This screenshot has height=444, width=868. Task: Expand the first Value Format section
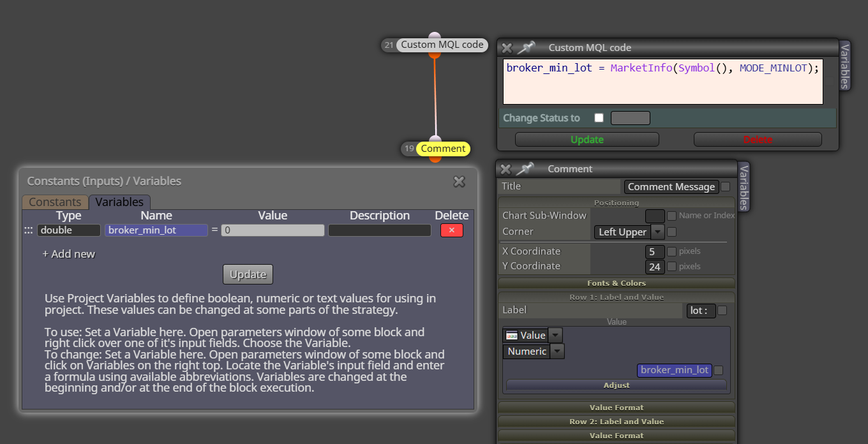pos(617,408)
